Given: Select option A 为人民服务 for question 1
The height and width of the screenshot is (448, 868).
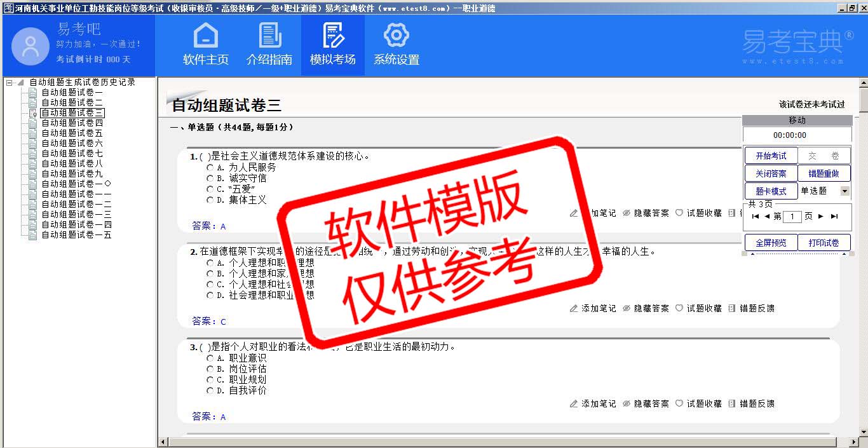Looking at the screenshot, I should tap(210, 168).
